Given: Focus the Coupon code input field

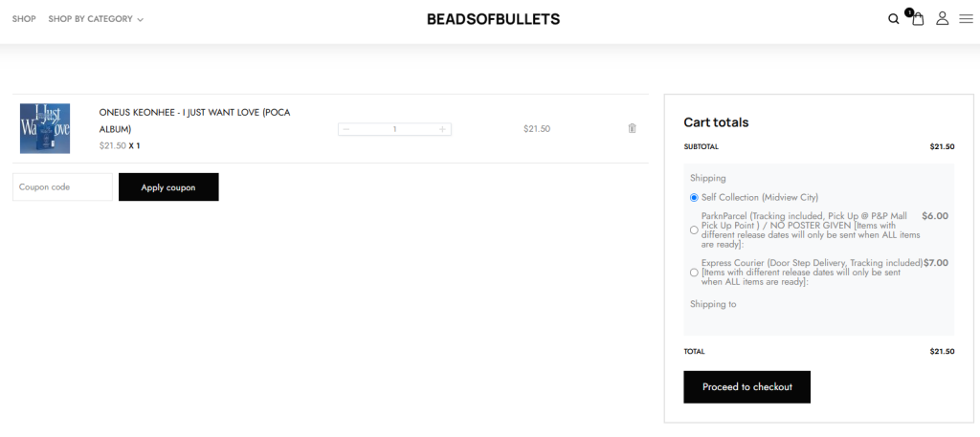Looking at the screenshot, I should tap(62, 187).
